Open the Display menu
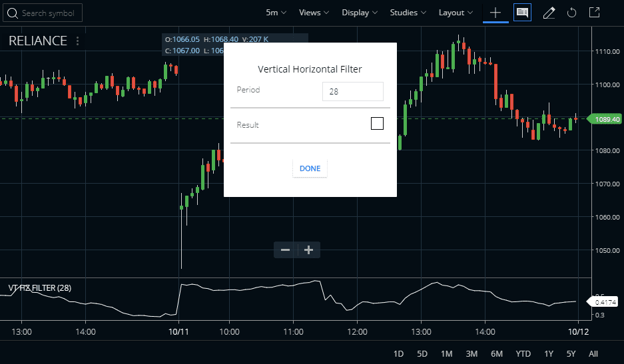624x364 pixels. (360, 13)
